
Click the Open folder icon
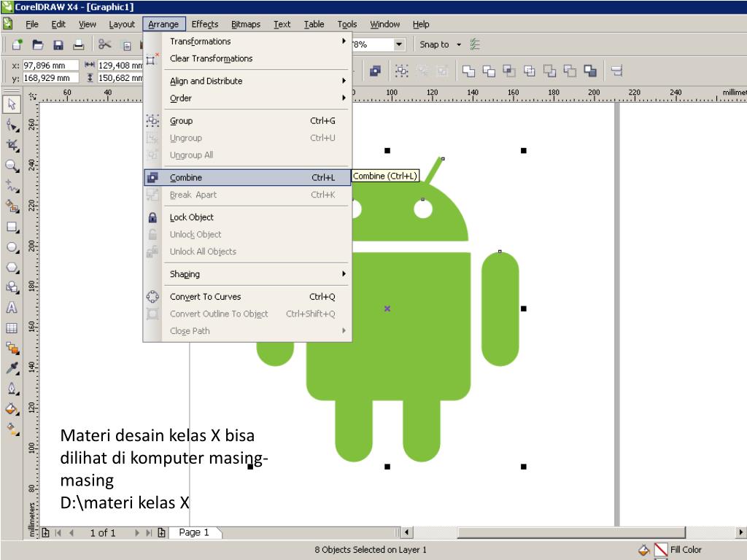38,44
